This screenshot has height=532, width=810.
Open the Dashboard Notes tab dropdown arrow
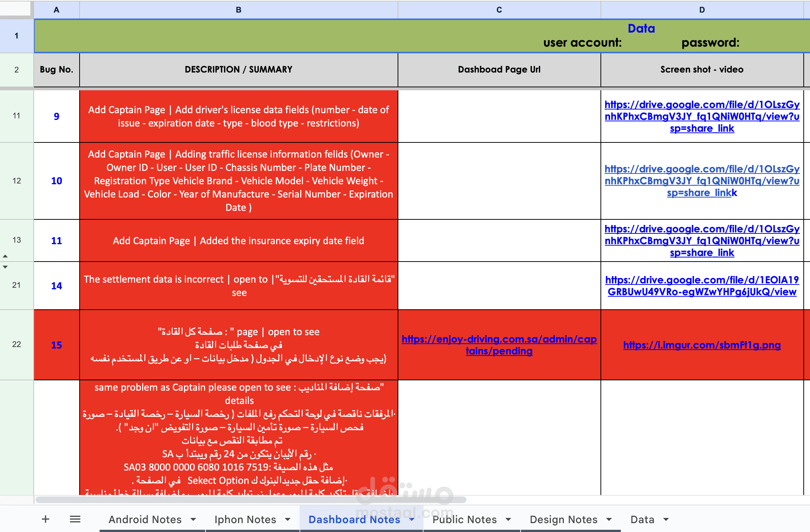click(x=412, y=519)
